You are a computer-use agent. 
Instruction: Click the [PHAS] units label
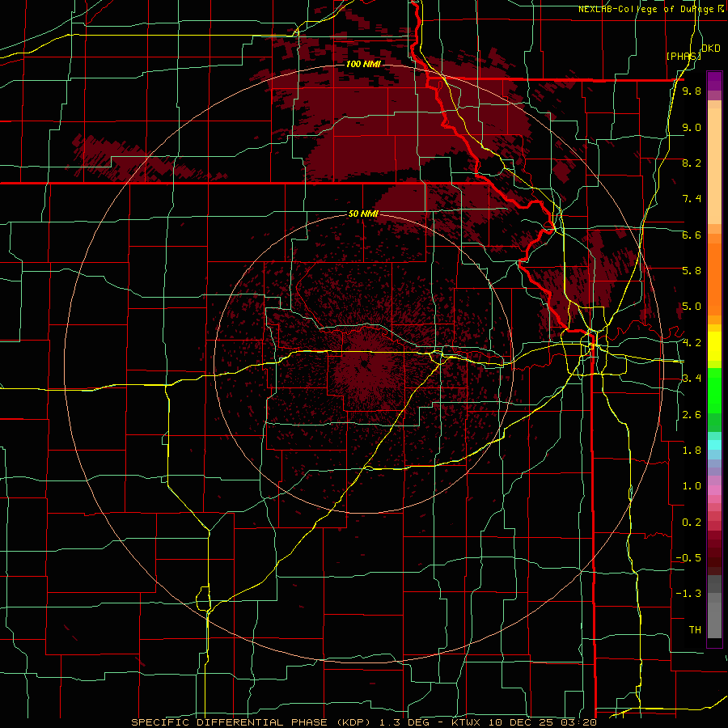(684, 56)
